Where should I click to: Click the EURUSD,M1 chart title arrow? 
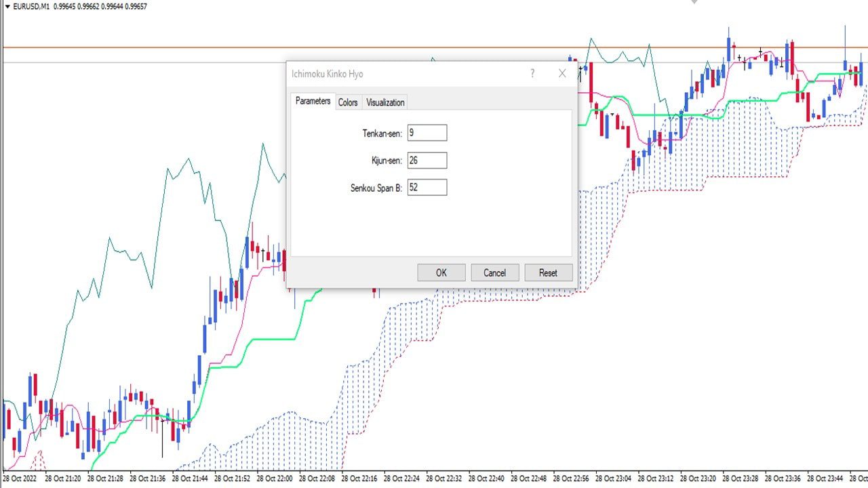tap(7, 6)
